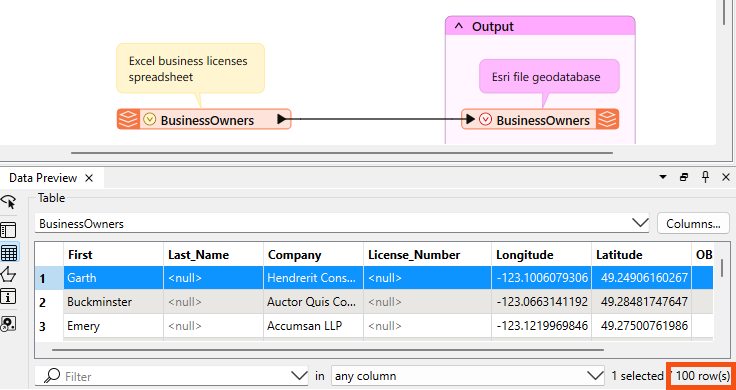Click latitude value 49.28481747647
Image resolution: width=736 pixels, height=390 pixels.
tap(641, 302)
